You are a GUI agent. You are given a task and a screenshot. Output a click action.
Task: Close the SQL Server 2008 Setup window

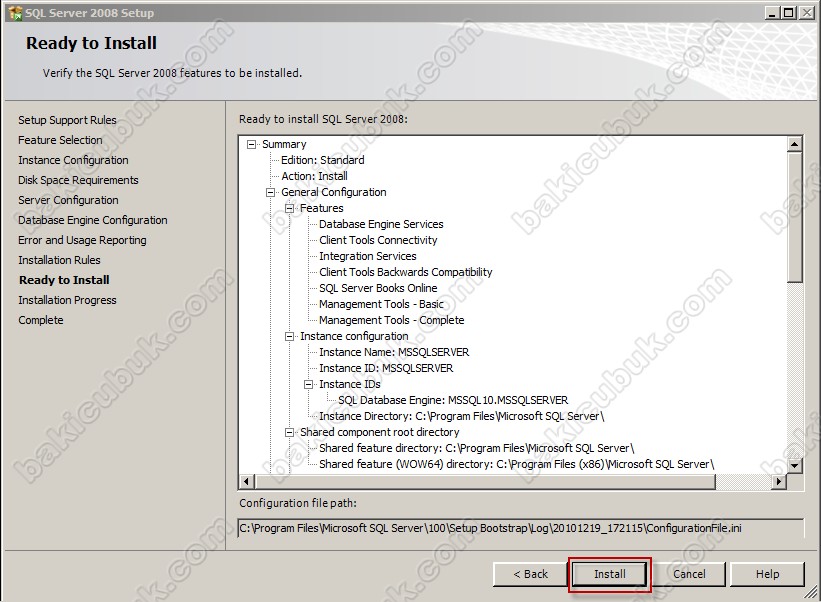[x=806, y=13]
